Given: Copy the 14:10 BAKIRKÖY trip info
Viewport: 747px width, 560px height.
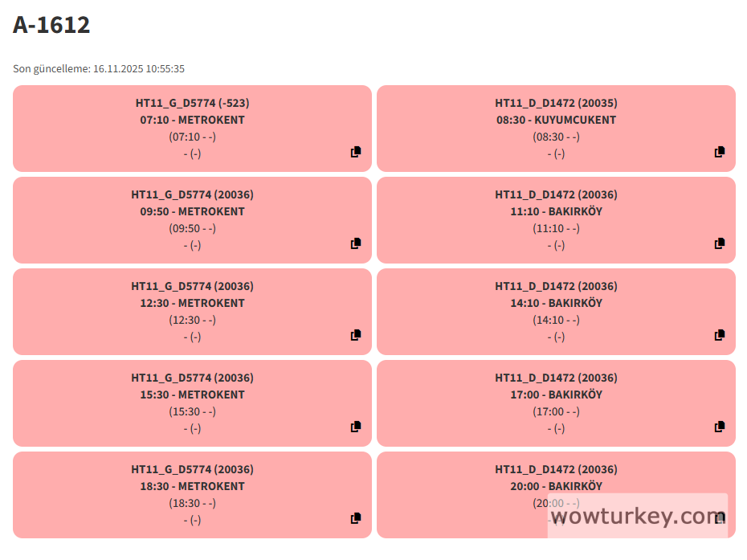Looking at the screenshot, I should [720, 335].
